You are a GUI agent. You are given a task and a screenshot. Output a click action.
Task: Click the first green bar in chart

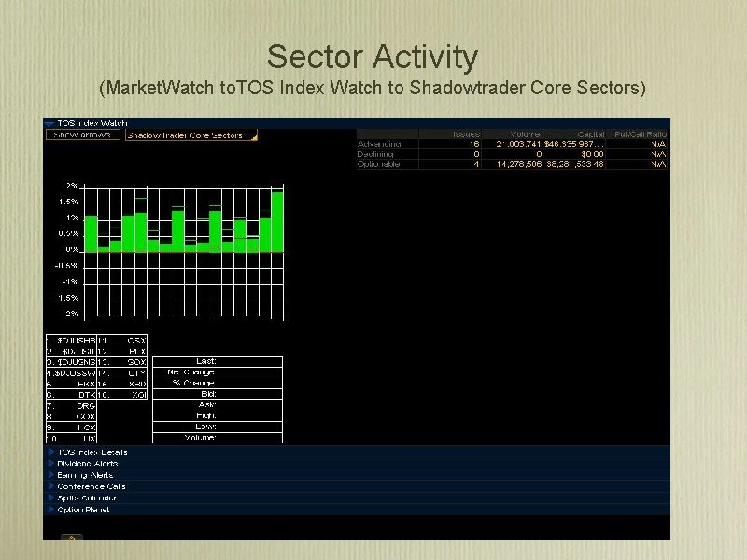pyautogui.click(x=91, y=233)
